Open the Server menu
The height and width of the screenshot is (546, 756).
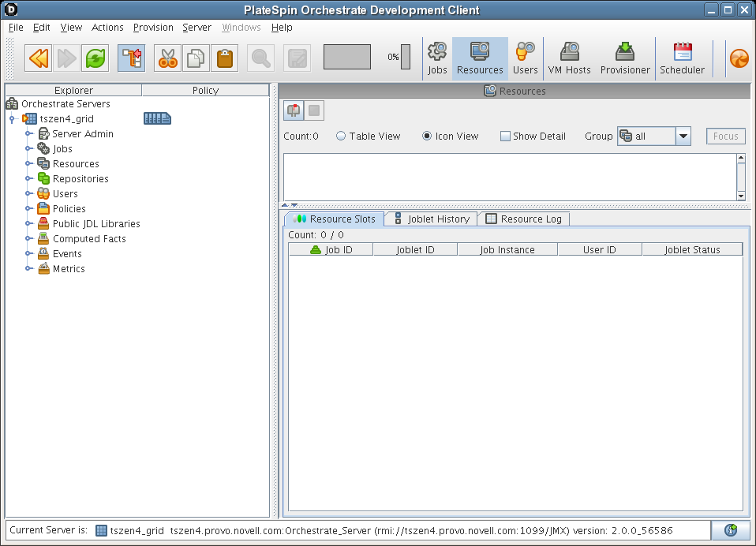pyautogui.click(x=196, y=28)
